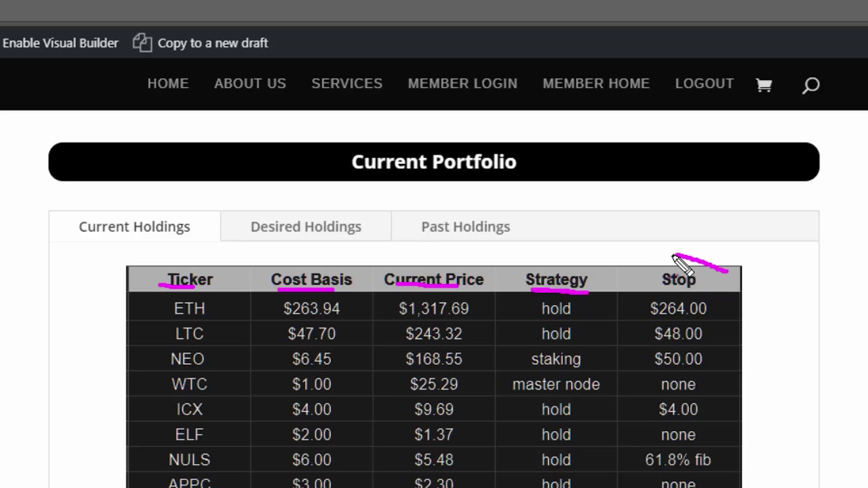Select the ELF ticker cell
Screen dimensions: 868x488
(x=189, y=434)
